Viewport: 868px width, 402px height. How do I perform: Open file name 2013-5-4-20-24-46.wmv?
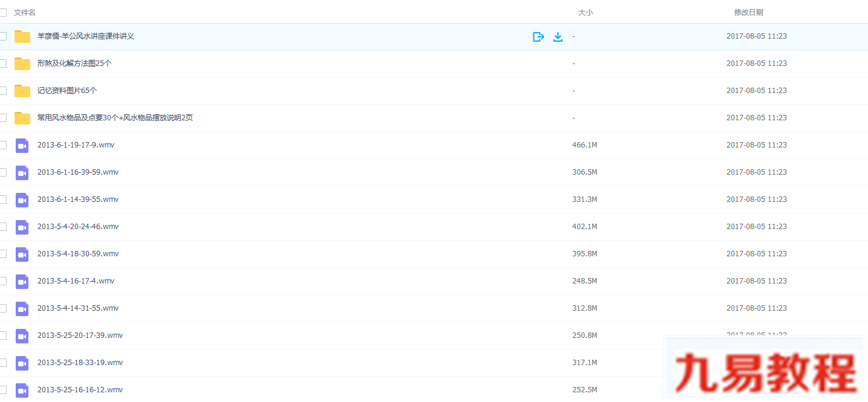(x=78, y=227)
